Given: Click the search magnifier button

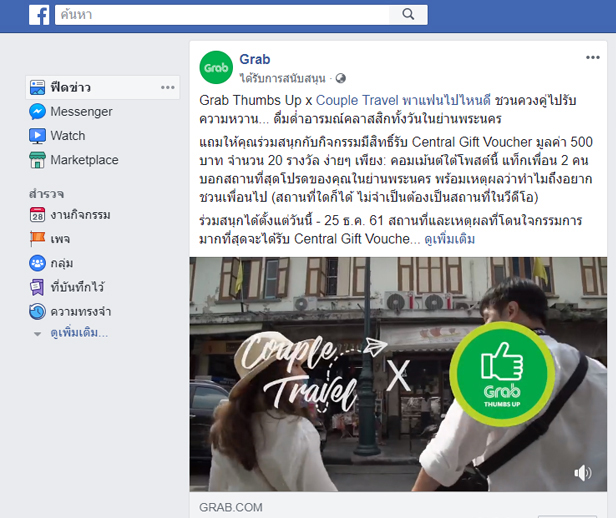Looking at the screenshot, I should pos(408,15).
